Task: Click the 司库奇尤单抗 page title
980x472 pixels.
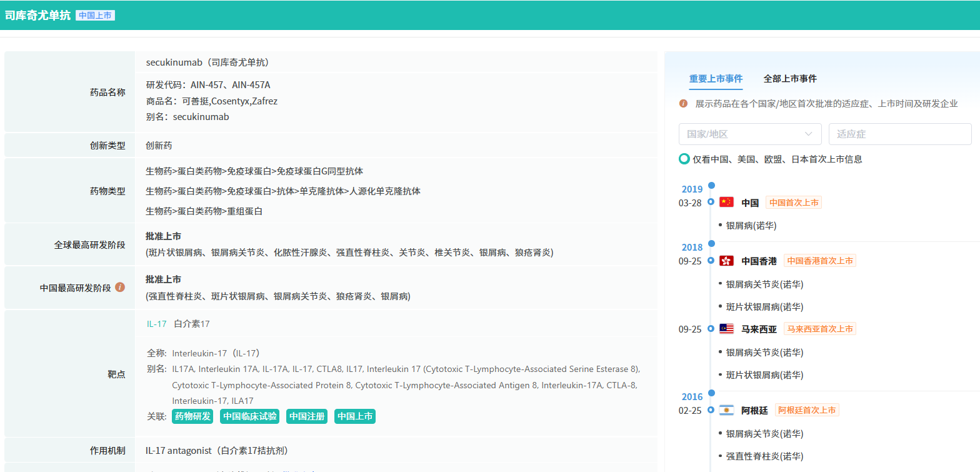Action: pyautogui.click(x=37, y=15)
